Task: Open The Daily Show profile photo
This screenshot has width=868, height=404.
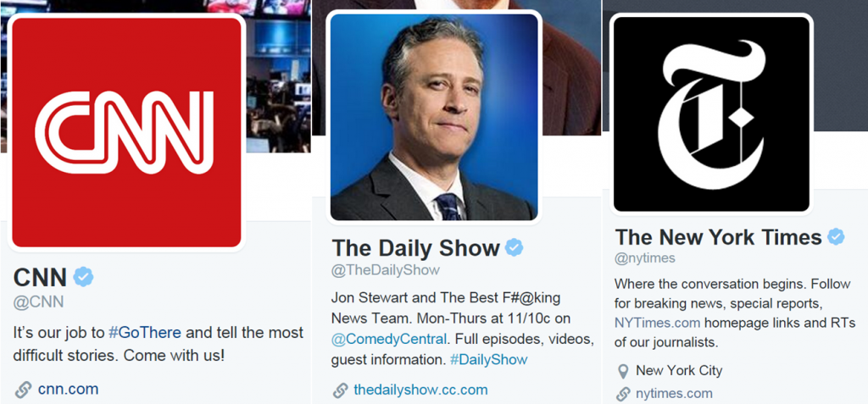Action: tap(434, 118)
